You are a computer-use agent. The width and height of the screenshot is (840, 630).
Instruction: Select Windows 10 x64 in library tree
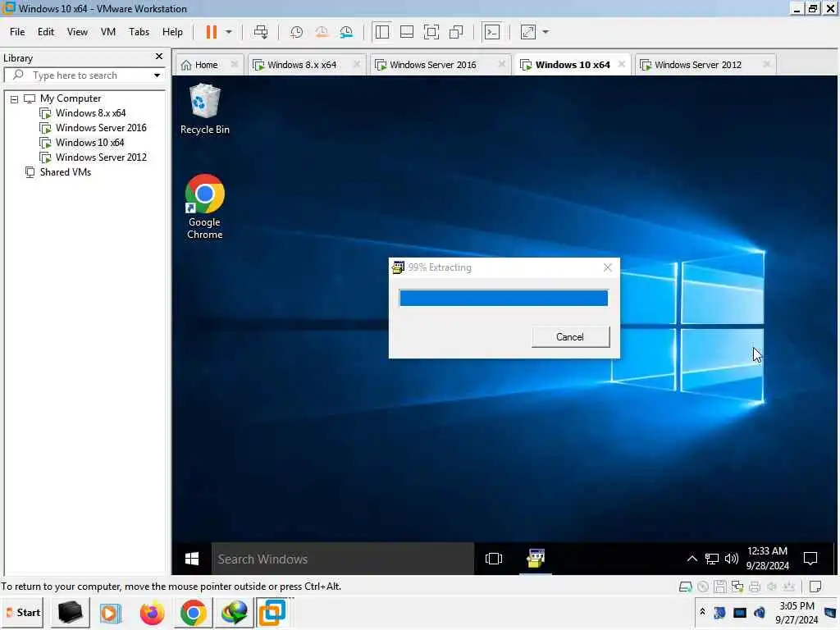pos(89,143)
